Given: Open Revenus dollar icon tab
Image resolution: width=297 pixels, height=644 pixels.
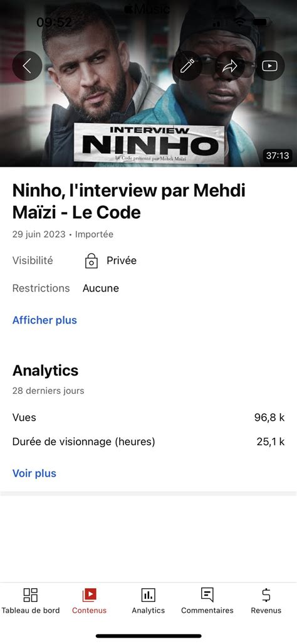Looking at the screenshot, I should click(266, 594).
